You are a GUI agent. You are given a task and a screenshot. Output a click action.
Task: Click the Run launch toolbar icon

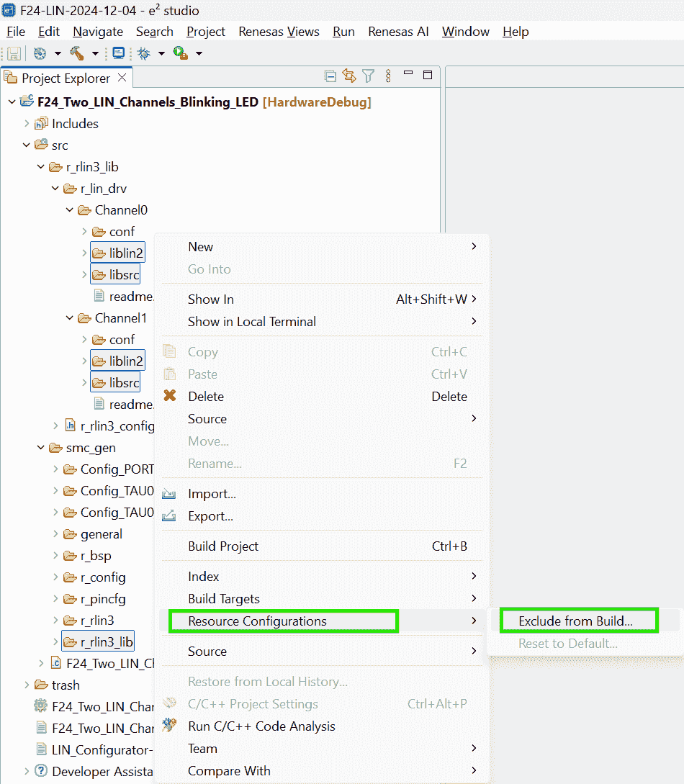point(180,53)
